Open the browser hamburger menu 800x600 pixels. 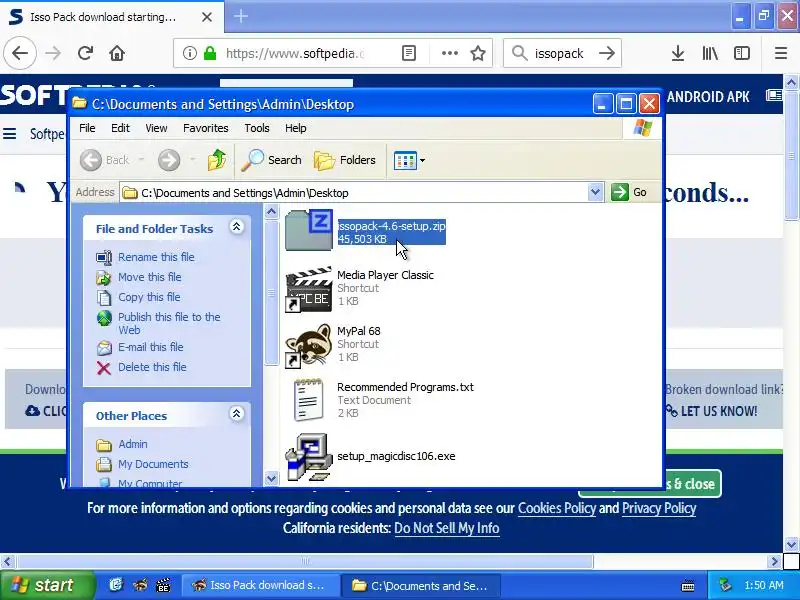(x=781, y=53)
